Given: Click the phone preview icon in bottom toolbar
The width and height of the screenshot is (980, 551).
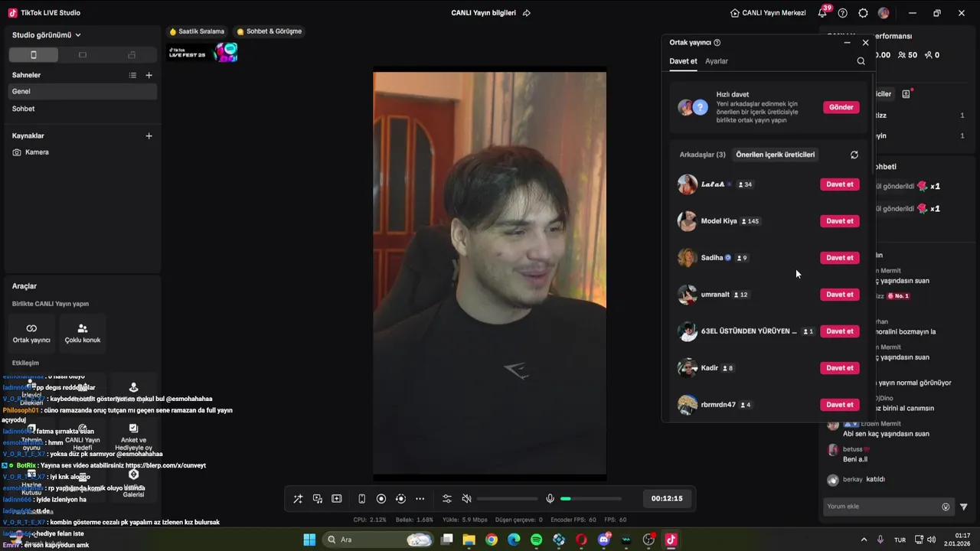Looking at the screenshot, I should (361, 499).
